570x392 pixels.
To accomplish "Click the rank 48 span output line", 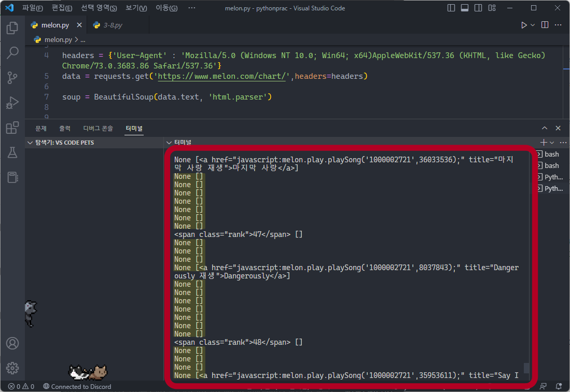I will click(238, 342).
